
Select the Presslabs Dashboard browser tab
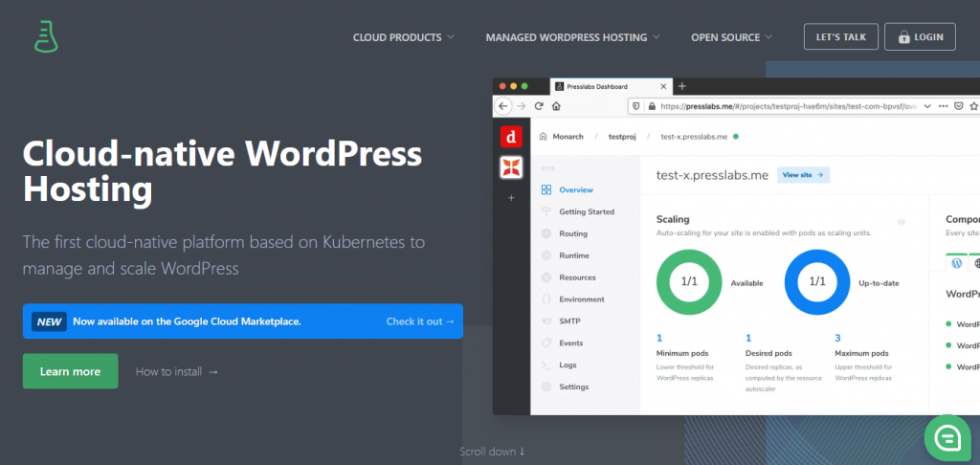612,86
